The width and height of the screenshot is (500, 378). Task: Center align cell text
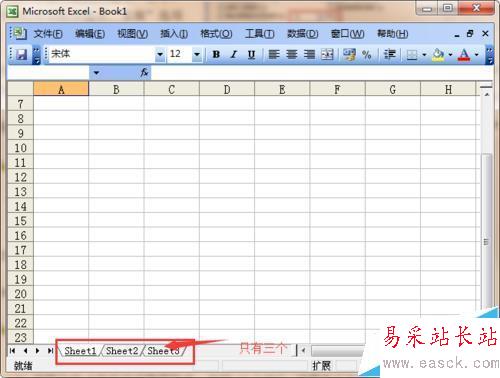292,54
